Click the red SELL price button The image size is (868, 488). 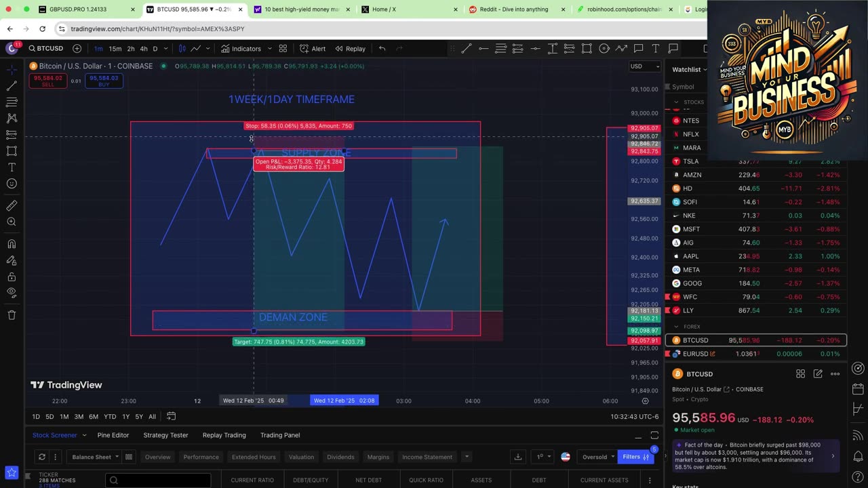[x=47, y=81]
